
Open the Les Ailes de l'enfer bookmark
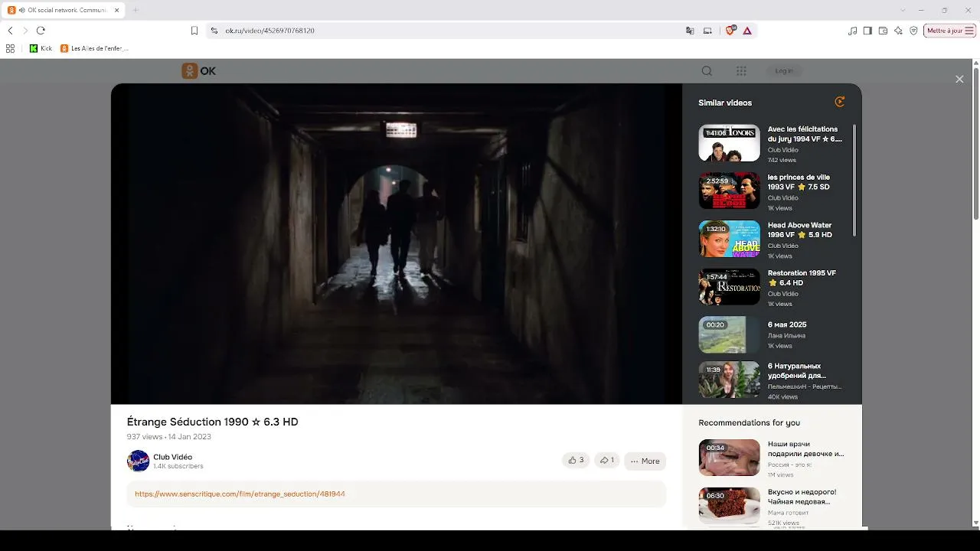[x=94, y=48]
